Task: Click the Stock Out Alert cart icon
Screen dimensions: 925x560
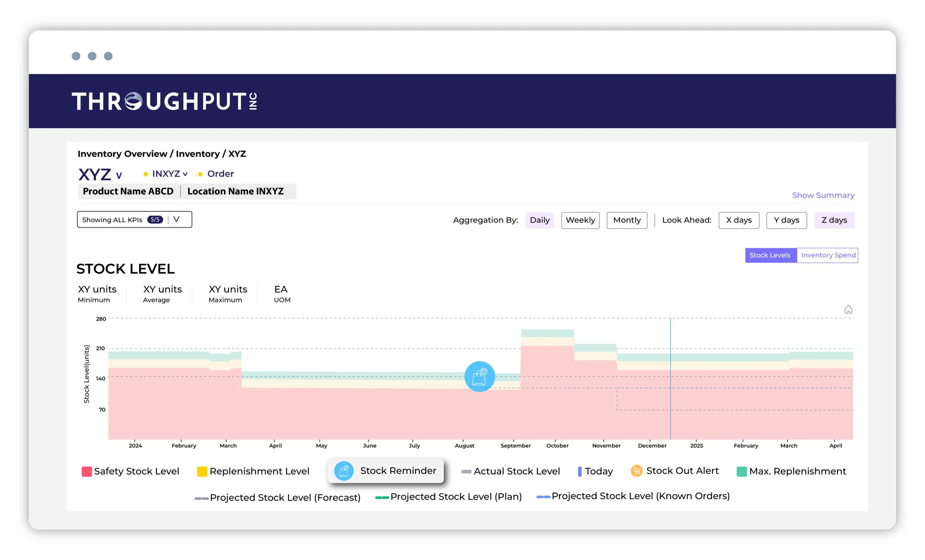Action: [636, 470]
